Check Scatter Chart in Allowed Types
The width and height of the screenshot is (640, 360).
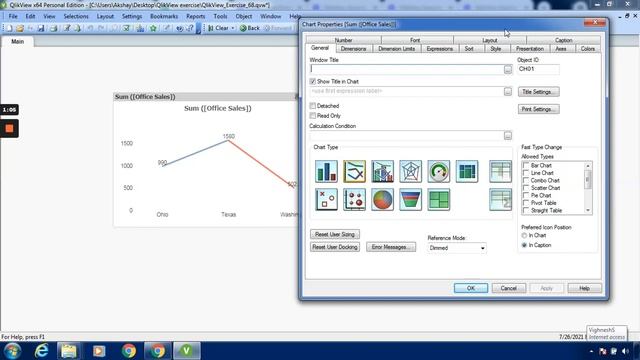526,188
